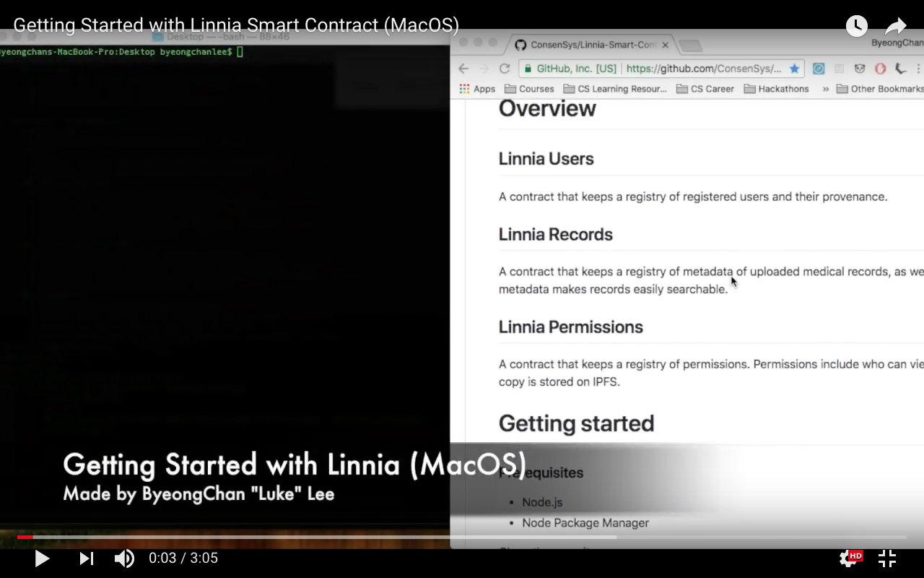Click the Overview heading
Viewport: 924px width, 578px height.
click(547, 108)
